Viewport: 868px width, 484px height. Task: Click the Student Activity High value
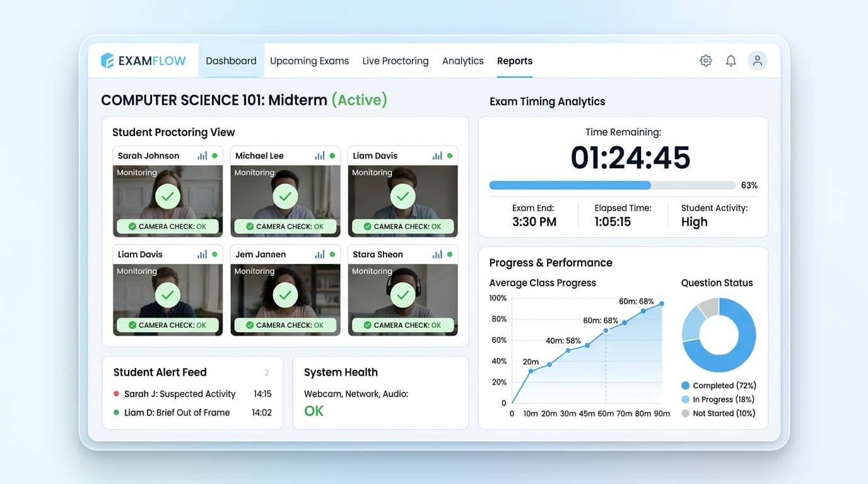pos(695,222)
